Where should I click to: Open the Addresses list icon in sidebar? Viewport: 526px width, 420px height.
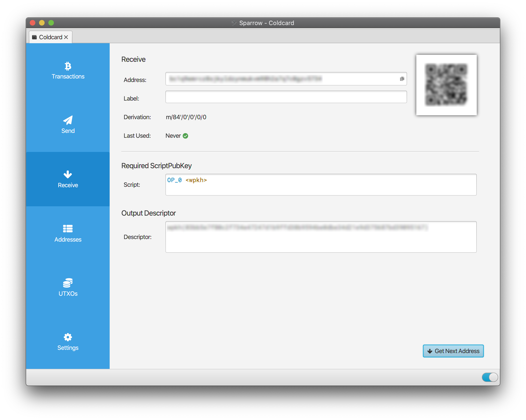tap(68, 229)
